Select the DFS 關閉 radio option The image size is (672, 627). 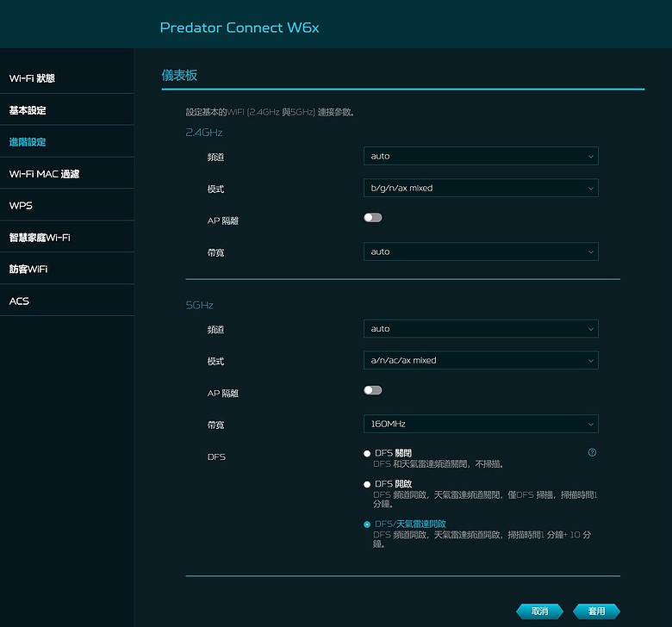[x=367, y=453]
